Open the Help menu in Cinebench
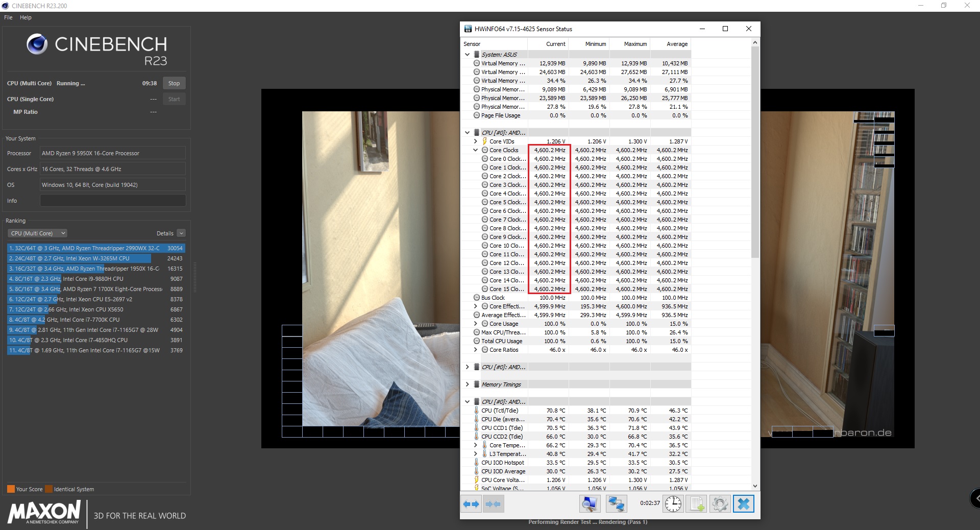 point(26,17)
